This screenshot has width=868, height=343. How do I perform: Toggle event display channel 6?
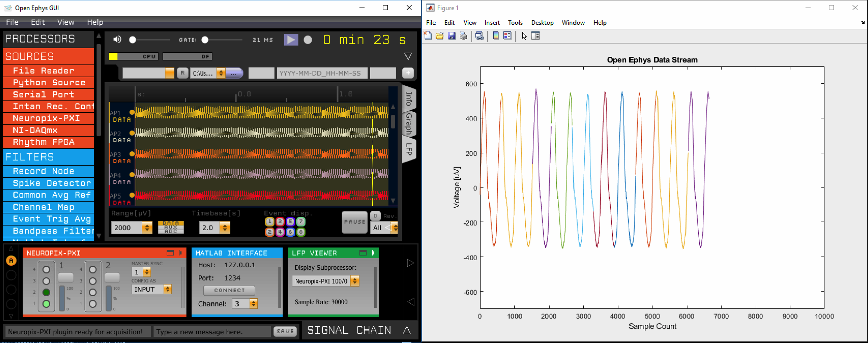290,232
